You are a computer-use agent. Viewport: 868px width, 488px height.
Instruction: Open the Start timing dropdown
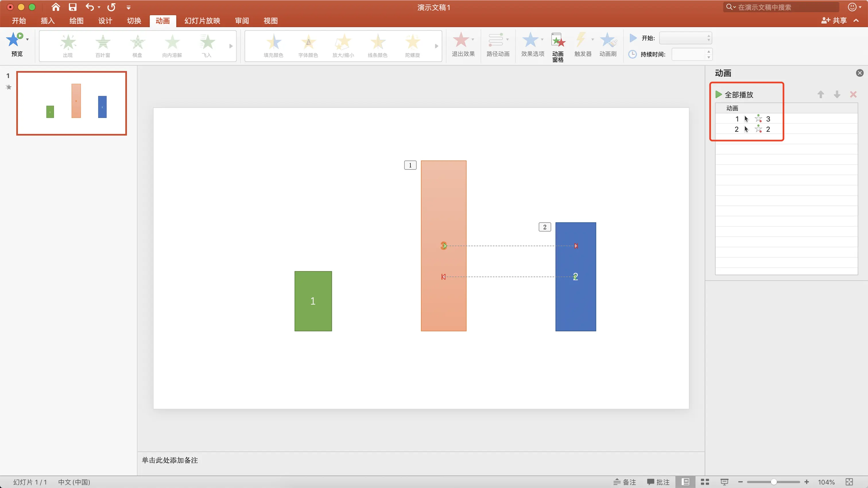685,38
